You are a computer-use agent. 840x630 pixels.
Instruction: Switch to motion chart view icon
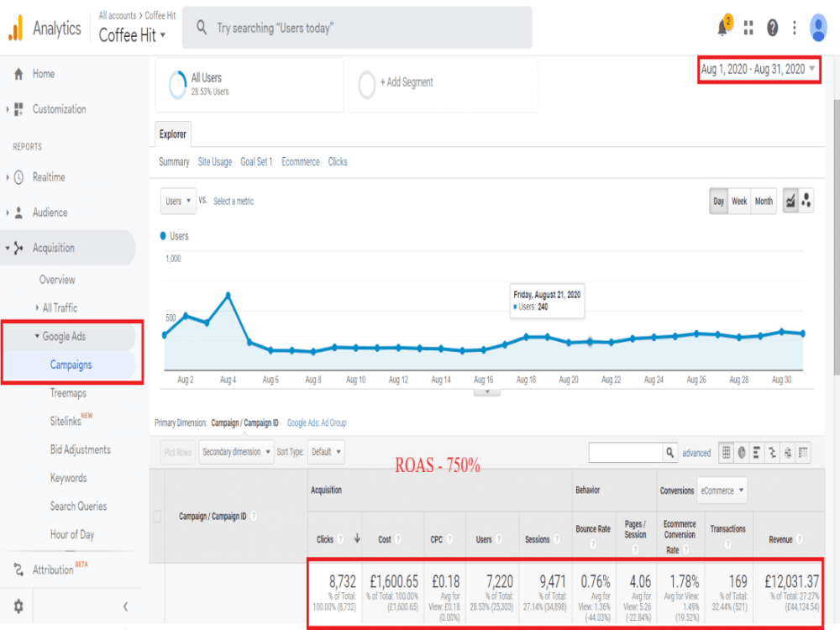pyautogui.click(x=806, y=201)
